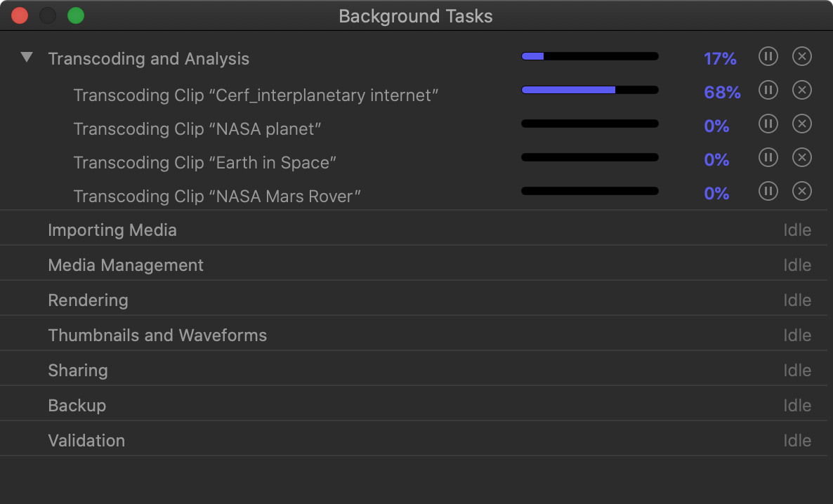Click the Cerf_interplanetary internet progress bar
This screenshot has width=833, height=504.
click(590, 90)
